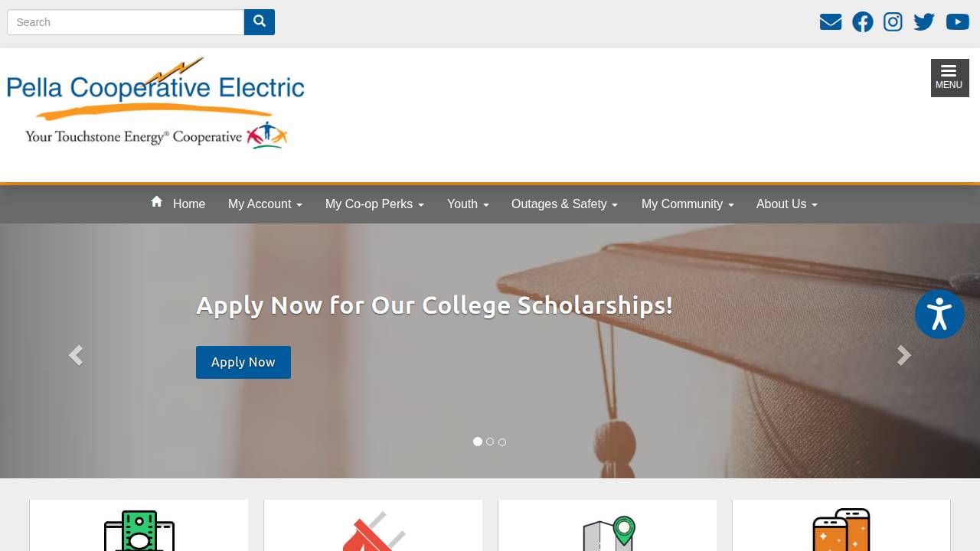Open the Twitter icon link
The height and width of the screenshot is (551, 980).
(923, 21)
